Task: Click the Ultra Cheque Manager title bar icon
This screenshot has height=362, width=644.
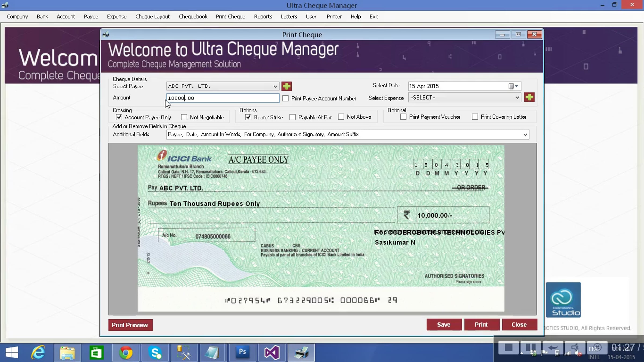Action: click(x=5, y=5)
